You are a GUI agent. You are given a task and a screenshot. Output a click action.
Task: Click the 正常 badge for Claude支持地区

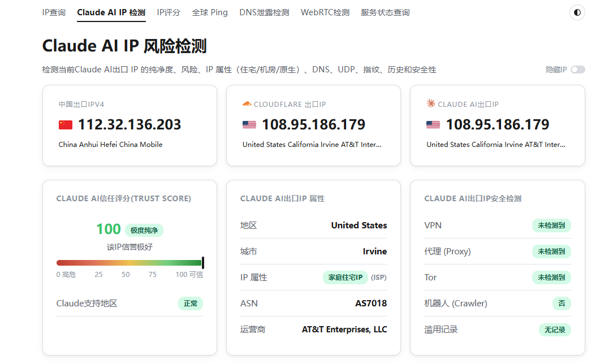click(191, 304)
